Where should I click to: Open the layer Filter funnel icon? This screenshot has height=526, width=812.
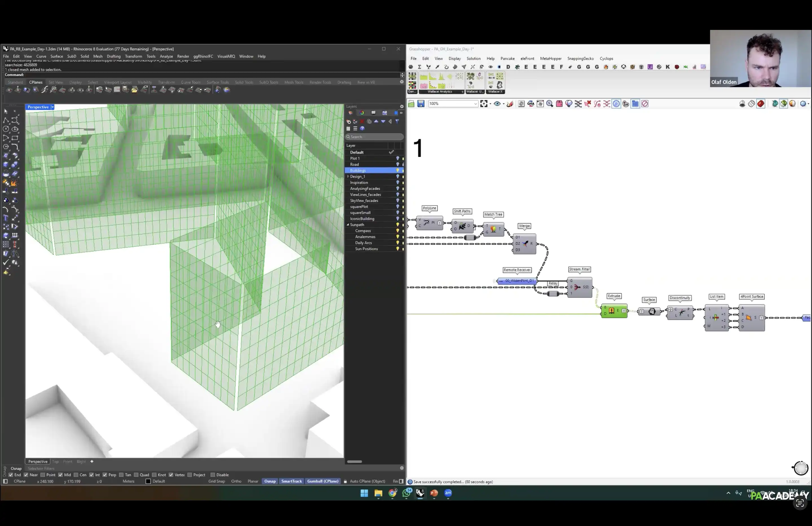[397, 121]
